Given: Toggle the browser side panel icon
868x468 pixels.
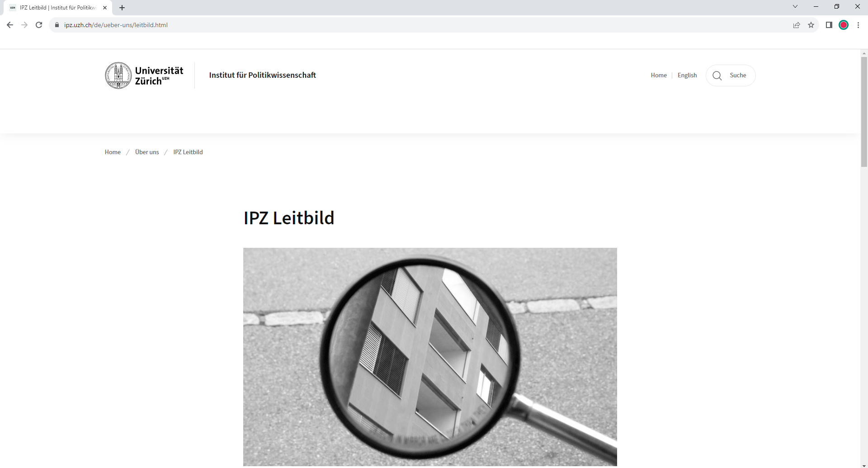Looking at the screenshot, I should point(829,25).
